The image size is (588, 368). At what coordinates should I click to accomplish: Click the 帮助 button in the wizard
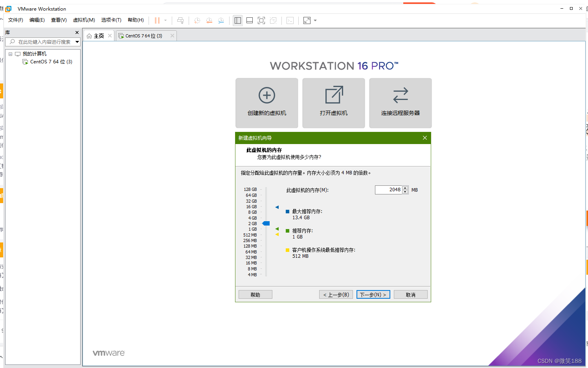255,295
